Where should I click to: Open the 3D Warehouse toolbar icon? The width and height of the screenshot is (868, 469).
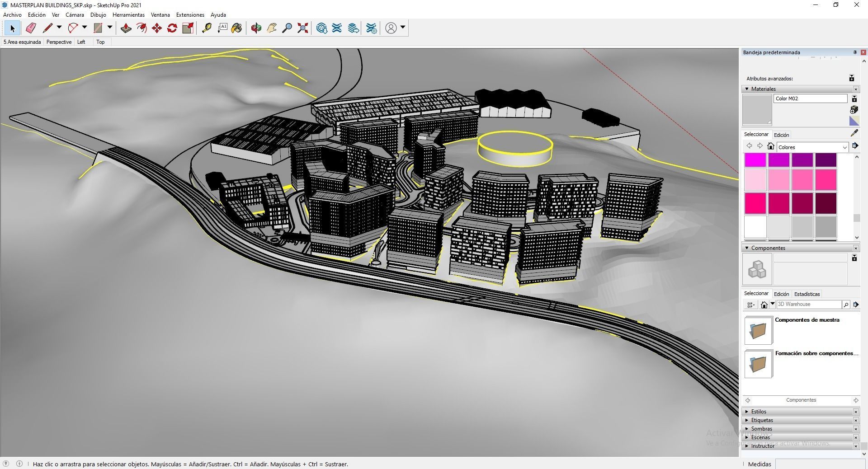(x=321, y=28)
